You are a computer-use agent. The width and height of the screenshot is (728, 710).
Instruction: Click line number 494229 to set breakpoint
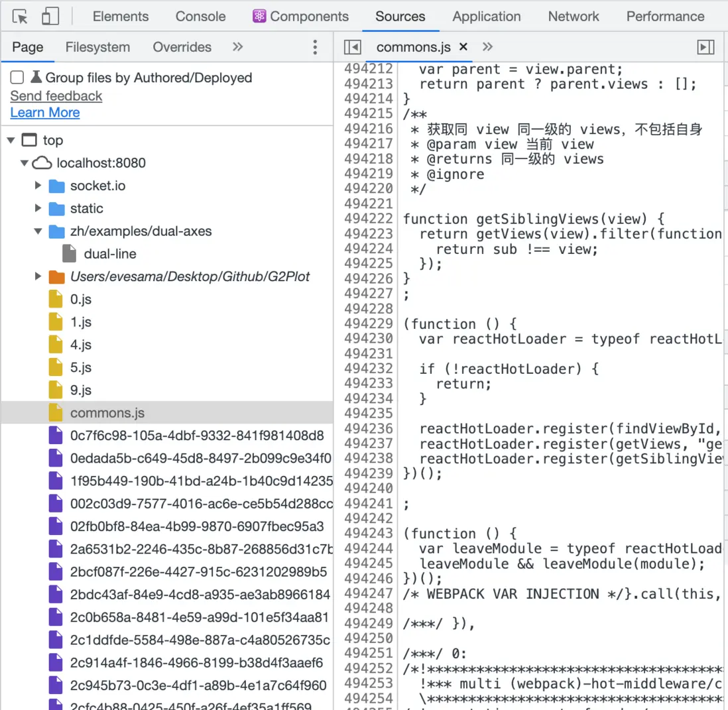point(369,324)
